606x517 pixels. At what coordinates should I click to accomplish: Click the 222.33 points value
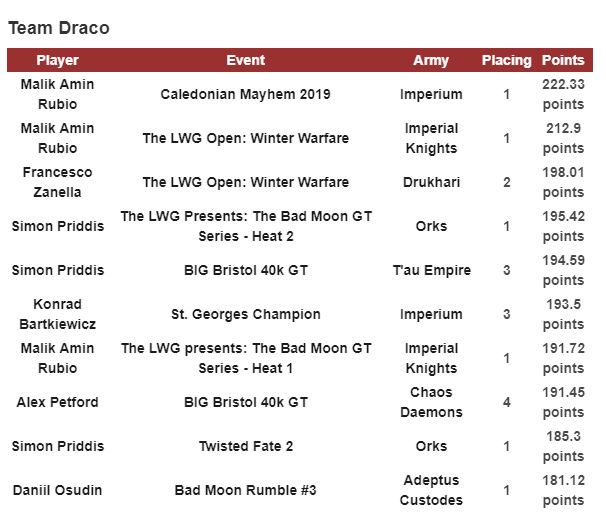pyautogui.click(x=563, y=95)
